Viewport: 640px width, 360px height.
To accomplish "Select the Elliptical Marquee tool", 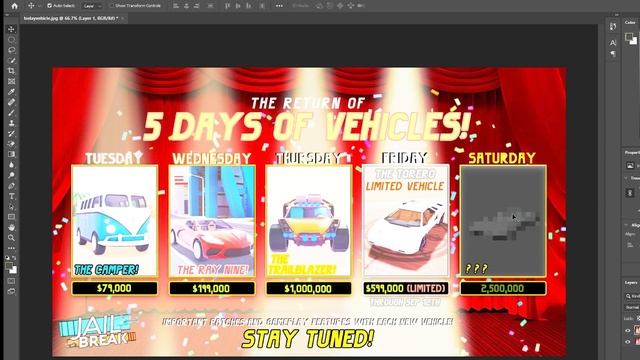I will pyautogui.click(x=11, y=40).
